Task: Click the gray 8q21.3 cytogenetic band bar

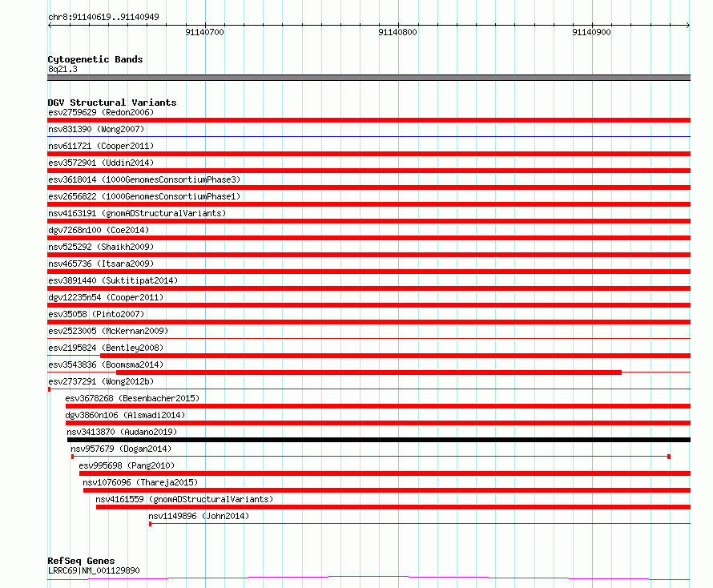Action: [369, 78]
